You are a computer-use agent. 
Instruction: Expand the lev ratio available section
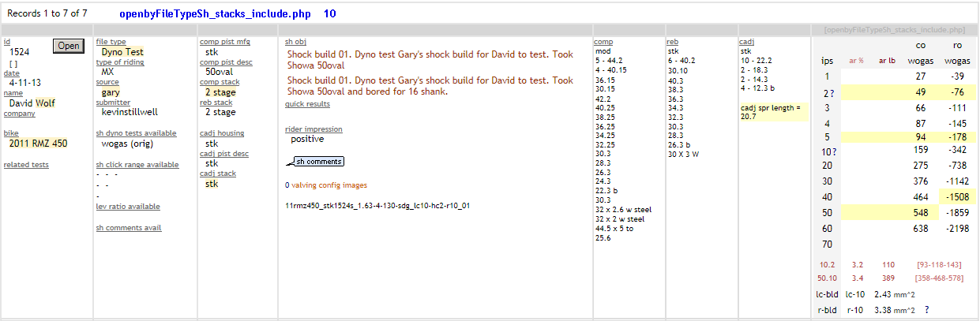(x=128, y=207)
